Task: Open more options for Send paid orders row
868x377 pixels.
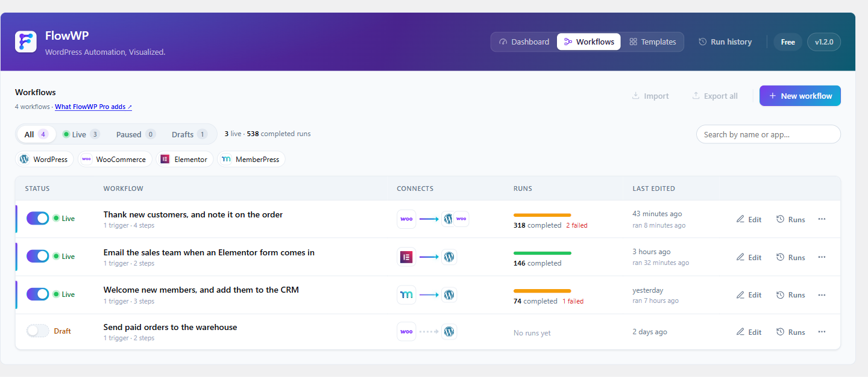Action: [x=822, y=332]
